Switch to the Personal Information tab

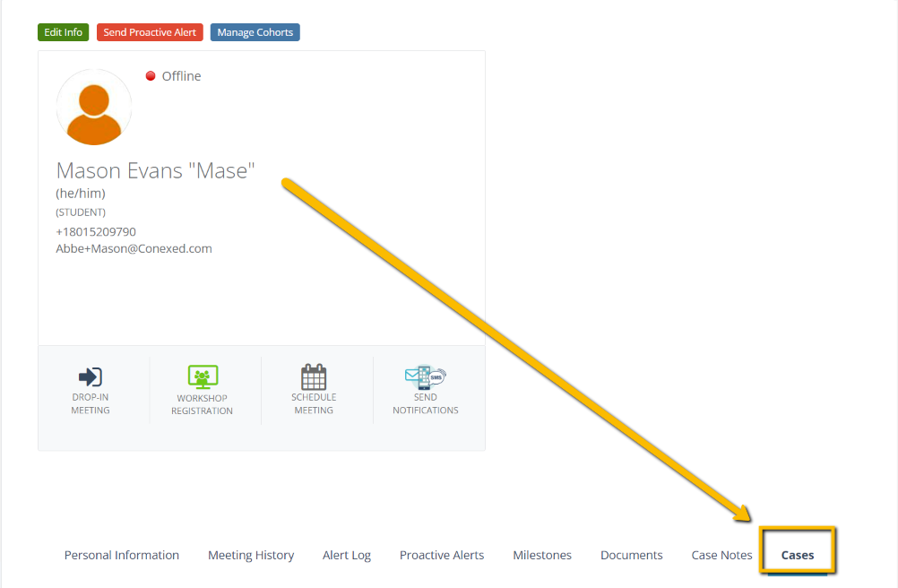(122, 555)
